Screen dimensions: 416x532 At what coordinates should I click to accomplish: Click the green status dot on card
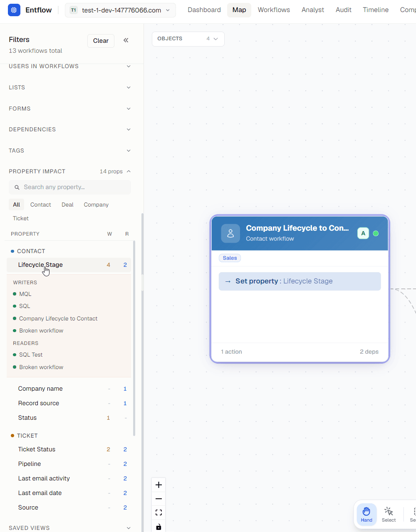(376, 233)
